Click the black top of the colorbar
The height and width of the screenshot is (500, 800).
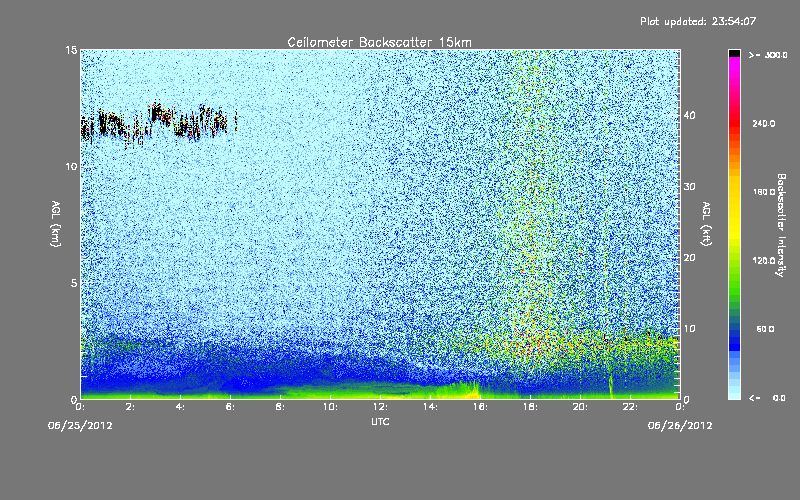click(x=734, y=53)
